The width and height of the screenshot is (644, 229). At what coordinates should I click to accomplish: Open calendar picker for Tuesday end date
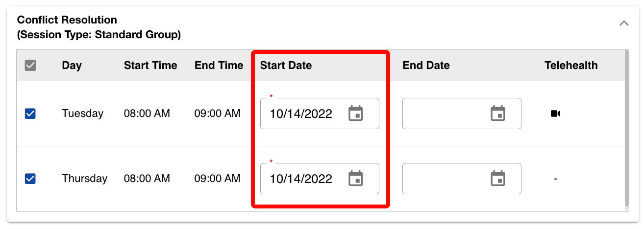[498, 114]
